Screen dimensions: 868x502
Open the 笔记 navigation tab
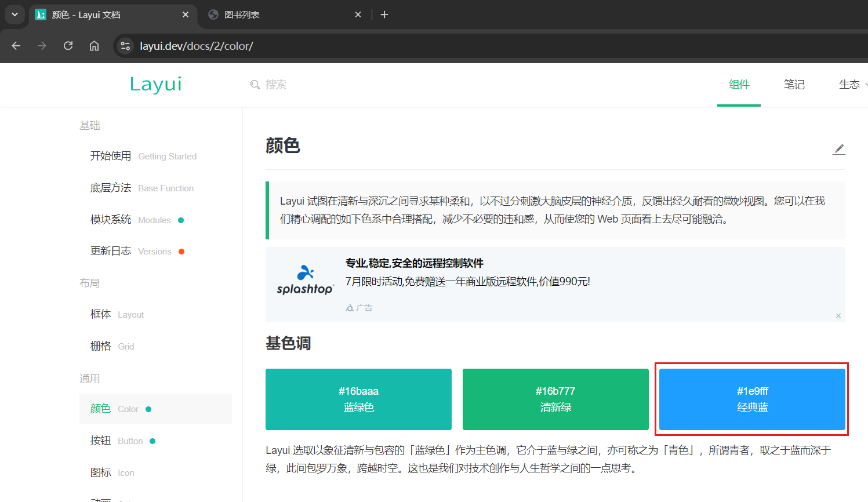pyautogui.click(x=794, y=85)
